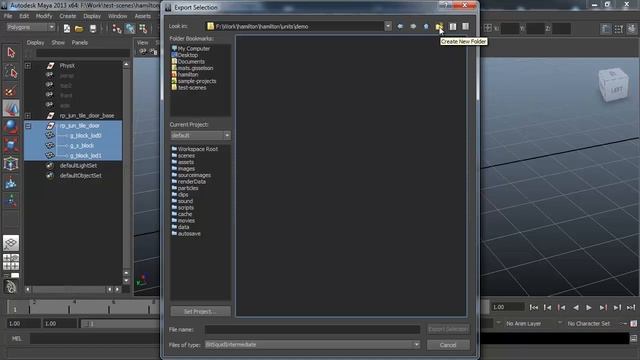This screenshot has width=640, height=360.
Task: Switch file dialog to list view
Action: pos(453,27)
